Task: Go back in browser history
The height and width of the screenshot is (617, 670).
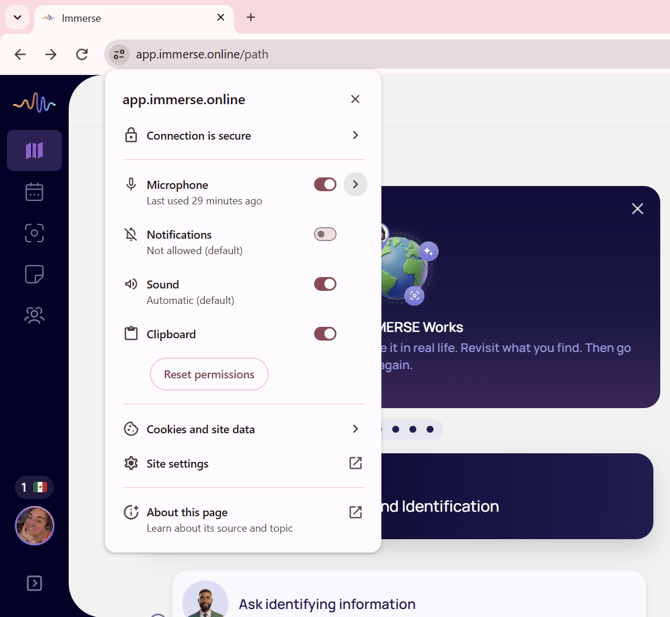Action: pyautogui.click(x=20, y=54)
